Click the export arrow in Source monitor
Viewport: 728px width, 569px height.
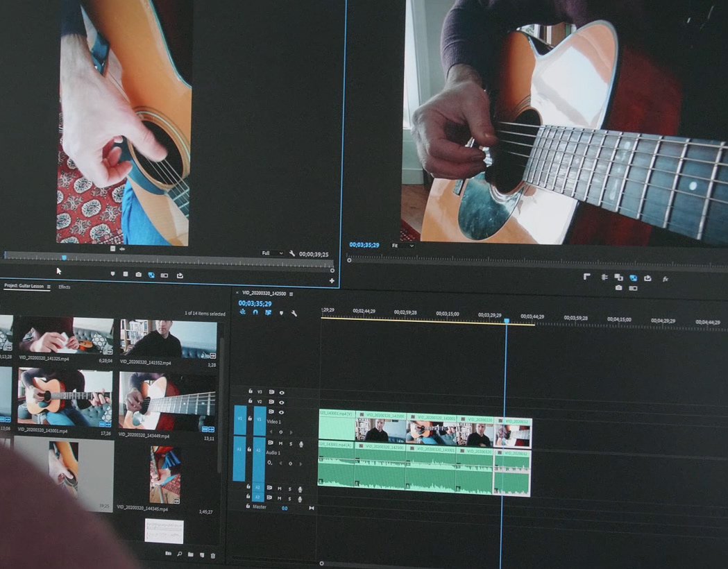(x=180, y=275)
